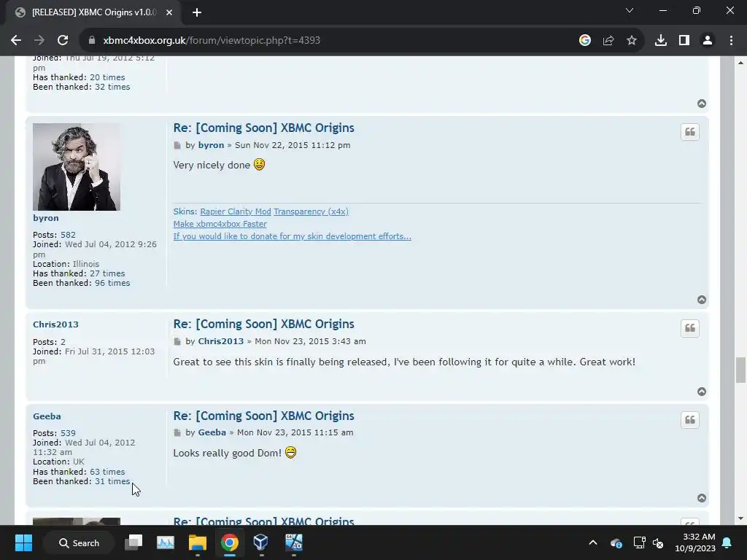Quote byron's post with the quote icon
Screen dimensions: 747x560
[x=690, y=132]
